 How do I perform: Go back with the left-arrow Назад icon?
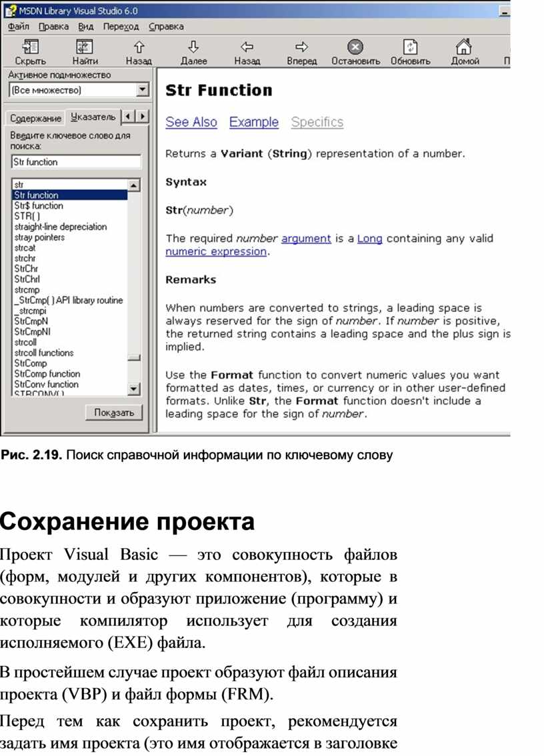(247, 47)
